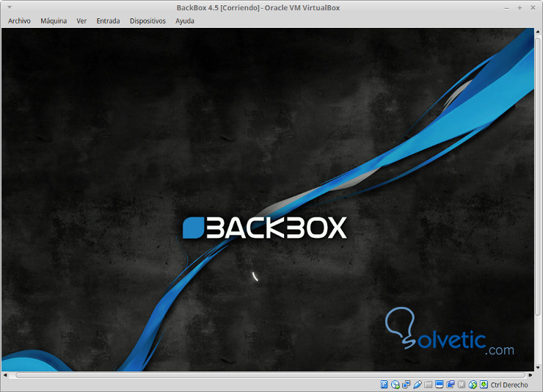Click the scroll left arrow
Screen dimensions: 543x392
[x=5, y=375]
